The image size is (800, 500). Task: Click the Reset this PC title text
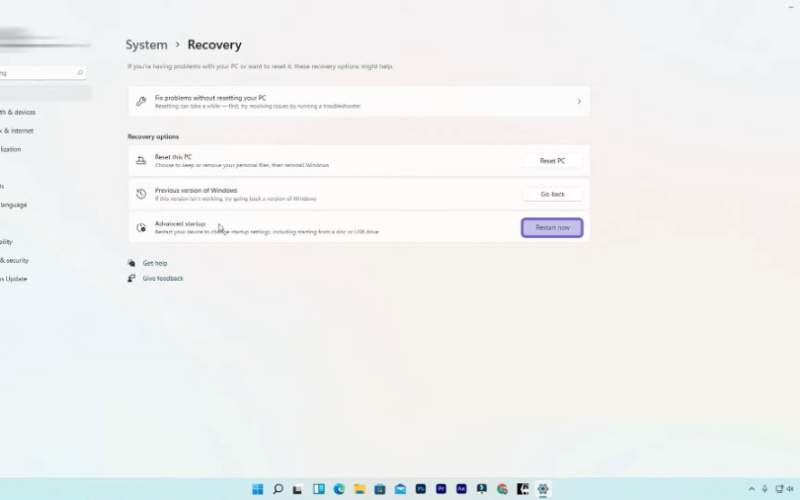173,157
